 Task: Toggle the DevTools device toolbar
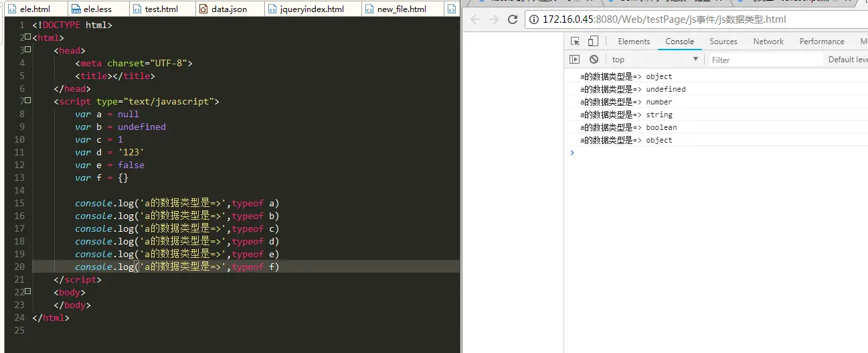pyautogui.click(x=592, y=42)
